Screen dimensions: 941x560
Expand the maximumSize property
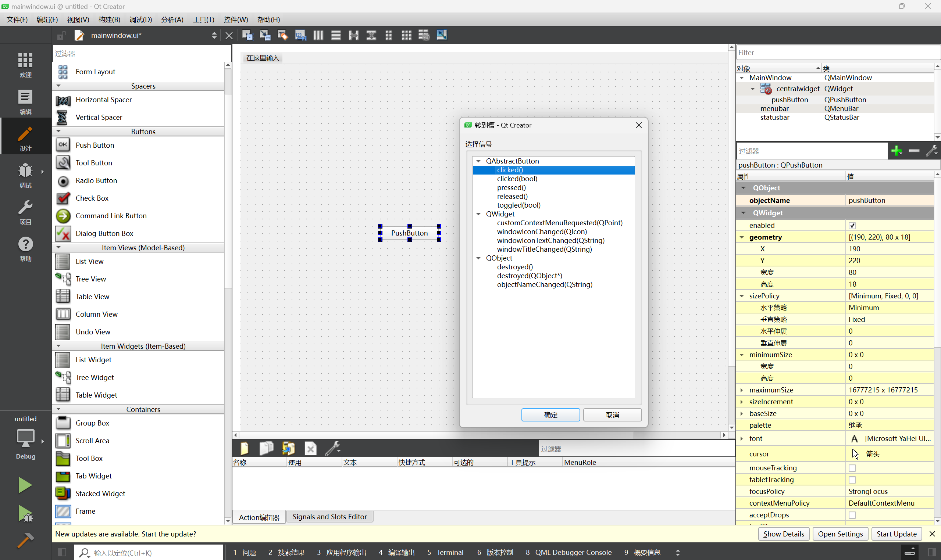pos(742,390)
